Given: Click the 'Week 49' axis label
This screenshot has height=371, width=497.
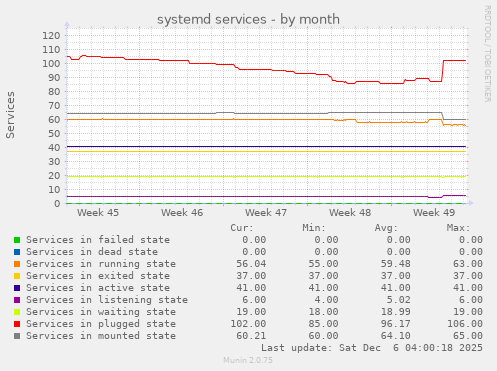Looking at the screenshot, I should coord(434,213).
